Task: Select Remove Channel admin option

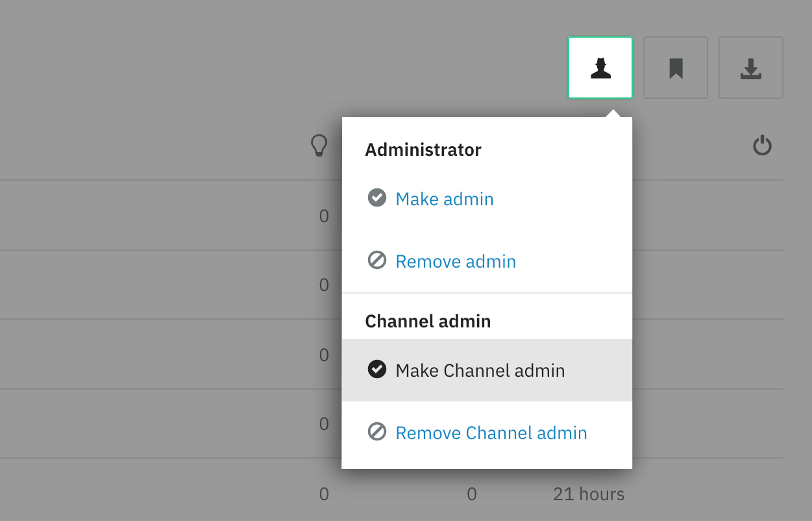Action: tap(487, 433)
